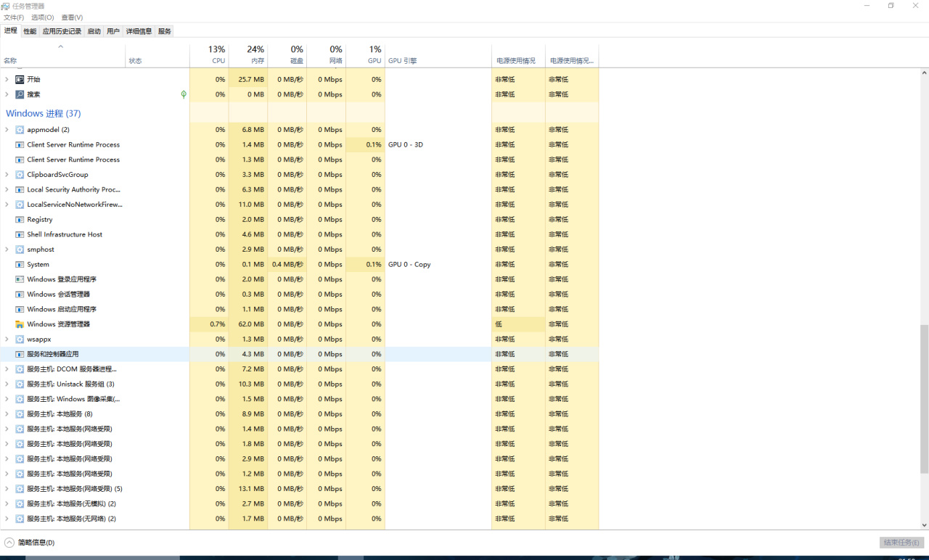The image size is (929, 560).
Task: Sort processes by the 磁盘 column header
Action: (x=287, y=55)
